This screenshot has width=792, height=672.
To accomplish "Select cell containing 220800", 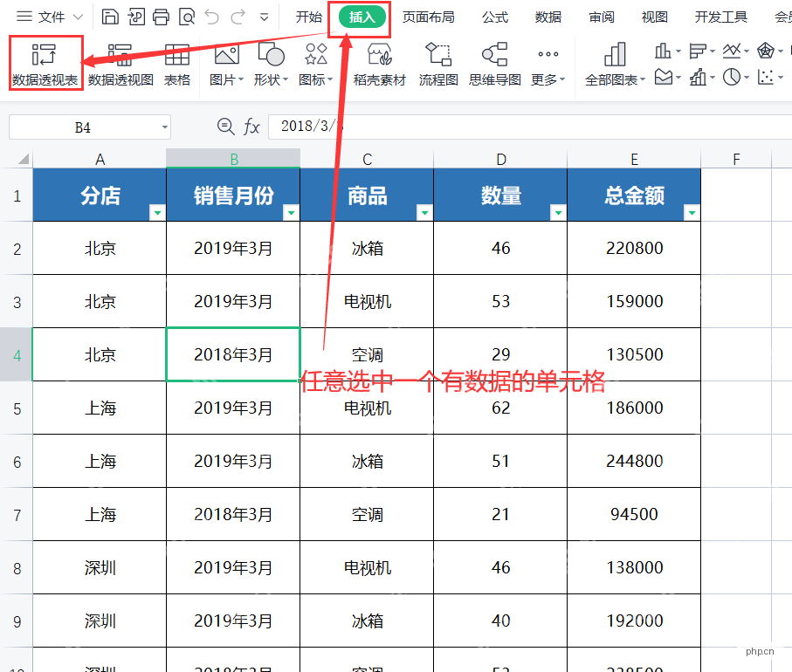I will tap(634, 248).
